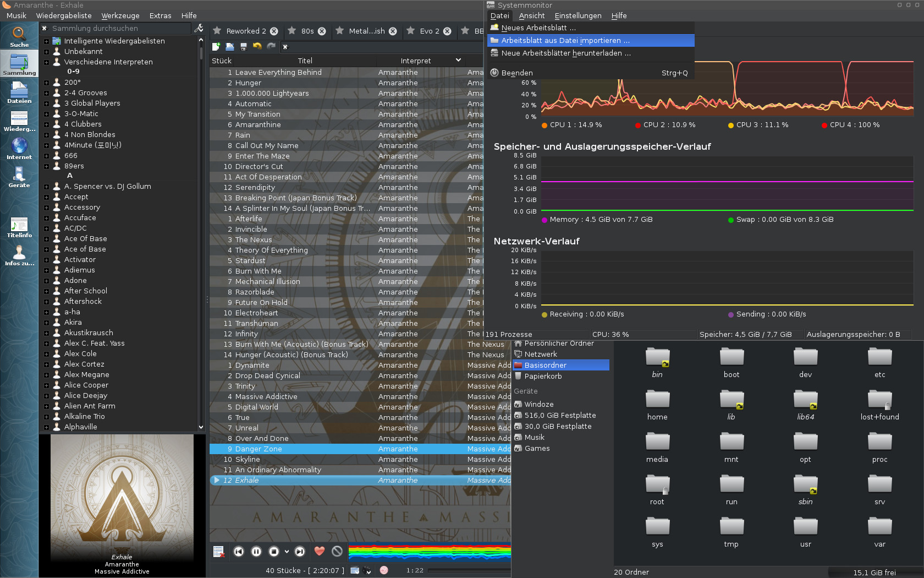Love the current track with the heart

[320, 551]
